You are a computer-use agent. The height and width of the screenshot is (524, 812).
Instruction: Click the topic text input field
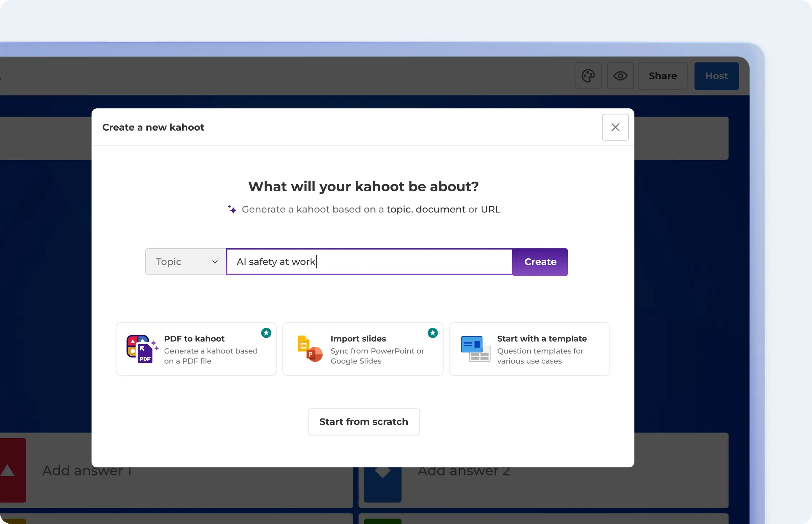369,262
